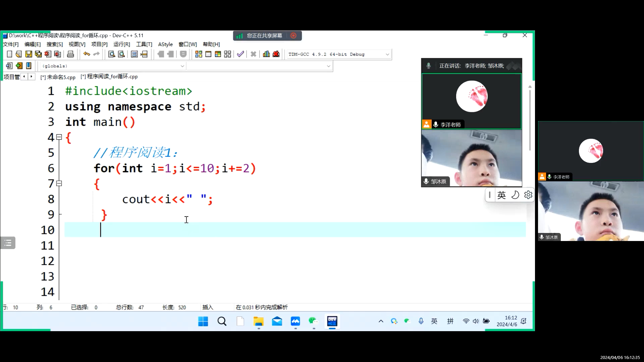Open the 工具[T] menu
This screenshot has height=362, width=644.
tap(144, 44)
